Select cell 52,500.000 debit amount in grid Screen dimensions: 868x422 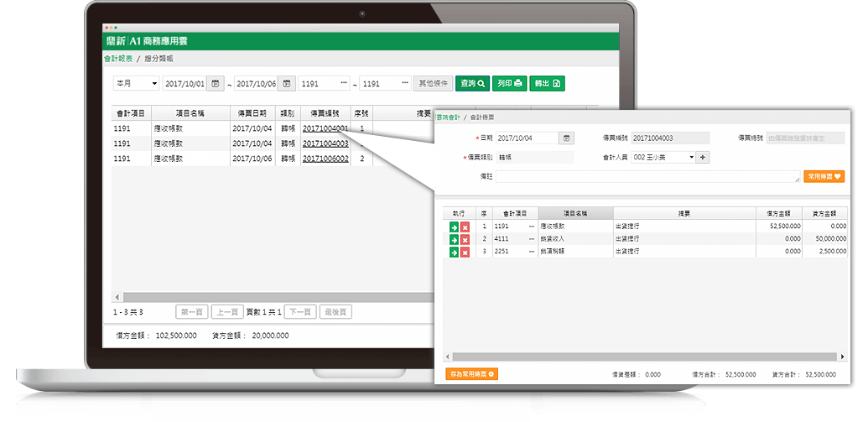(779, 227)
